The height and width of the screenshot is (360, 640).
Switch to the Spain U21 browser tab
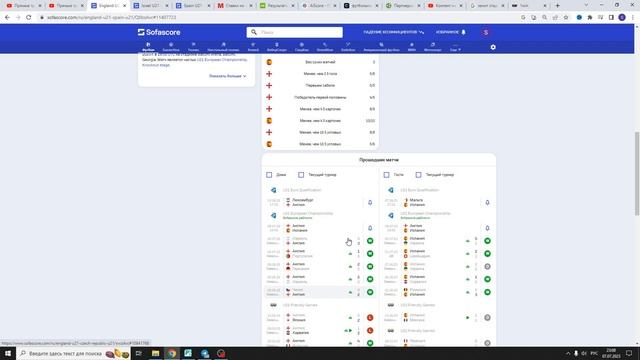coord(193,6)
